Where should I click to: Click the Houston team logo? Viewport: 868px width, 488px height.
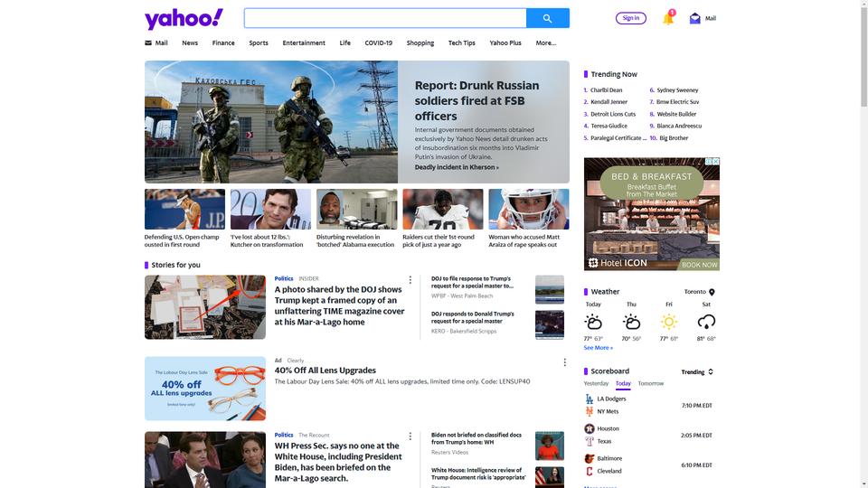(x=589, y=428)
